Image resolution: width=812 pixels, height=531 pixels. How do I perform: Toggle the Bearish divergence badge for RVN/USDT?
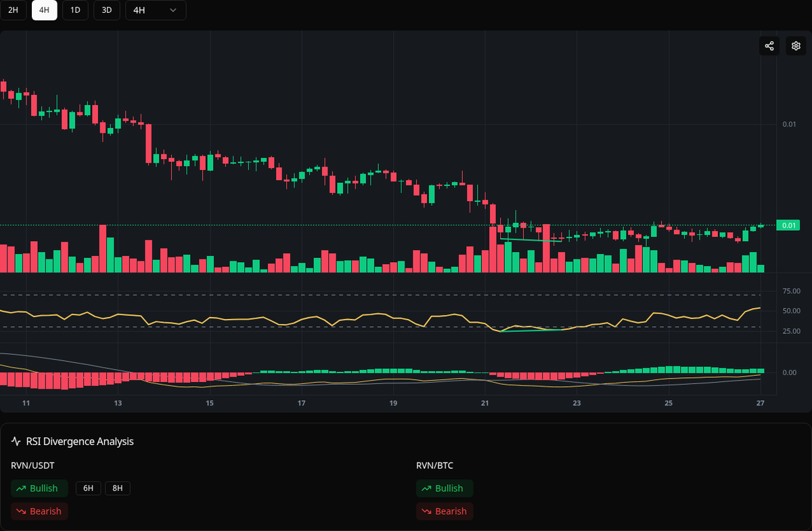point(39,511)
